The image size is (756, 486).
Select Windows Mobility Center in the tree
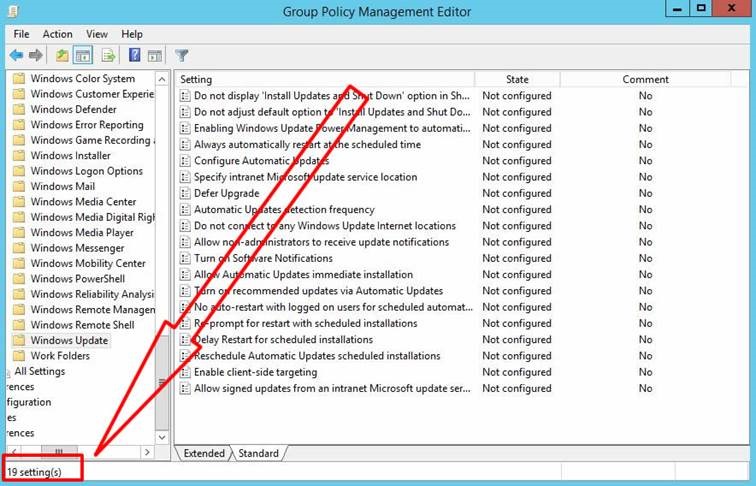click(88, 264)
